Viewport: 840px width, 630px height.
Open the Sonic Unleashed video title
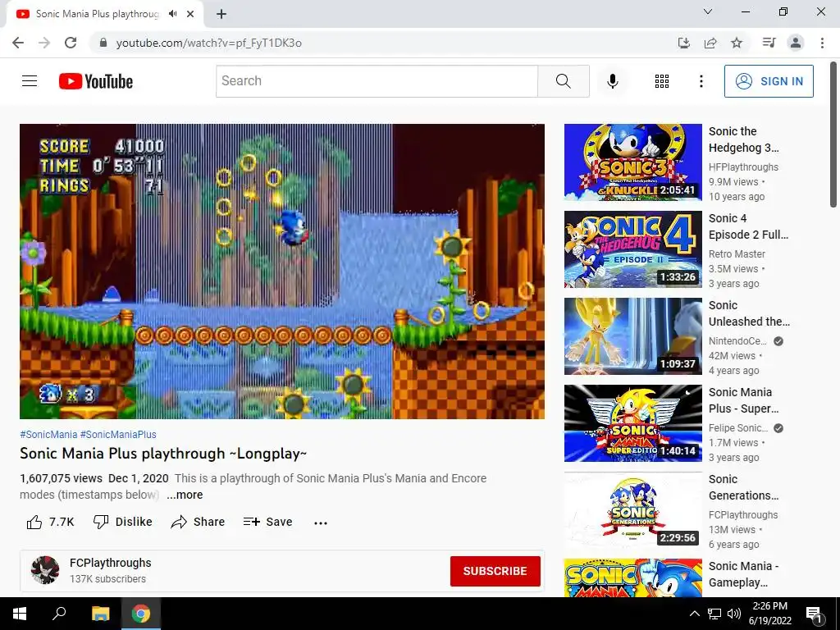coord(749,313)
